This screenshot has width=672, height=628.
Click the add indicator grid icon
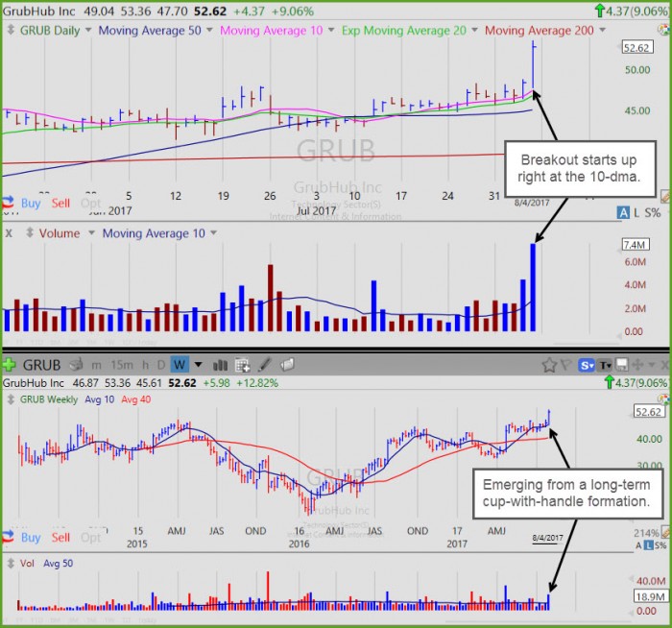point(243,365)
